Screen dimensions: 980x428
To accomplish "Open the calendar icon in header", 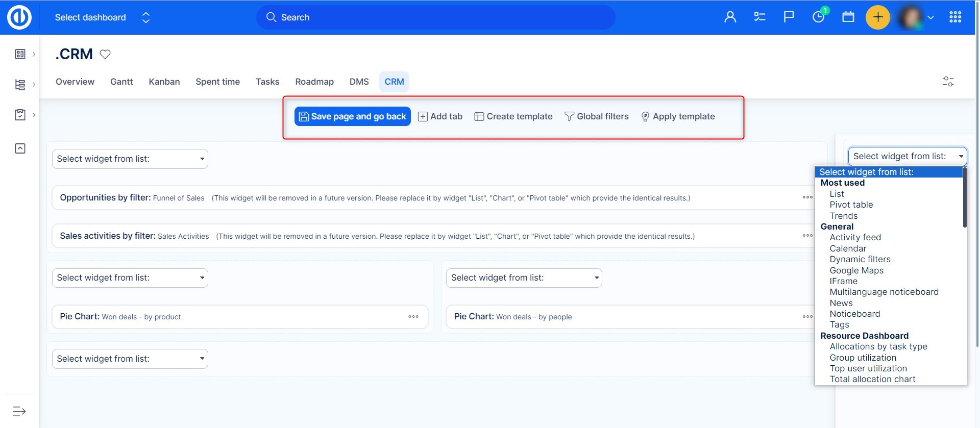I will (848, 17).
